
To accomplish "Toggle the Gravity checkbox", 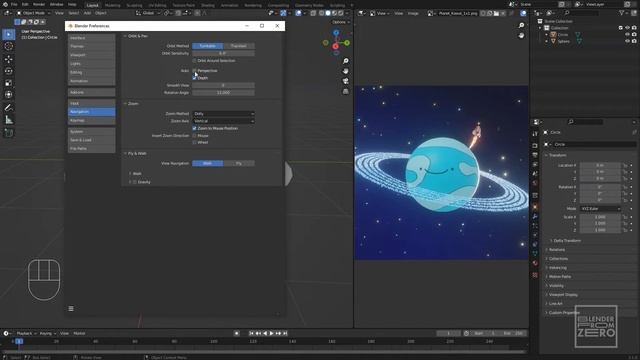I will tap(135, 182).
